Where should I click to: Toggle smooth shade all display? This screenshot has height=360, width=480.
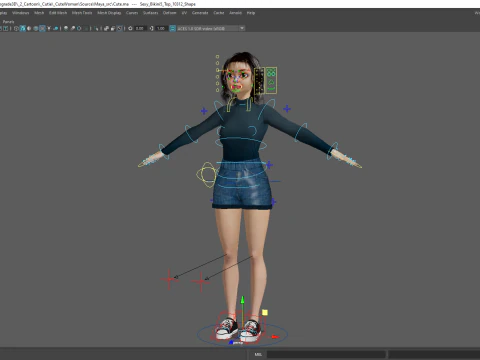[x=23, y=28]
